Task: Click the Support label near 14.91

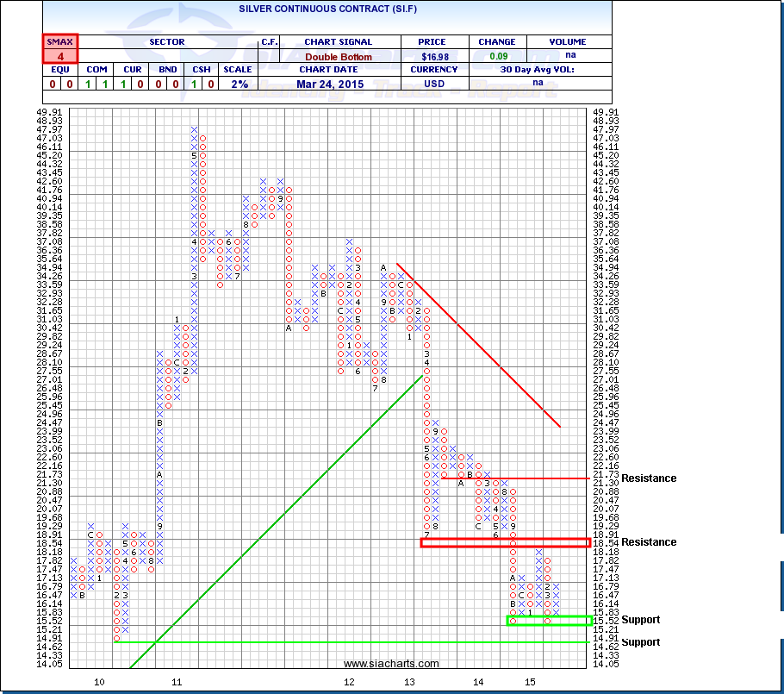Action: click(640, 642)
